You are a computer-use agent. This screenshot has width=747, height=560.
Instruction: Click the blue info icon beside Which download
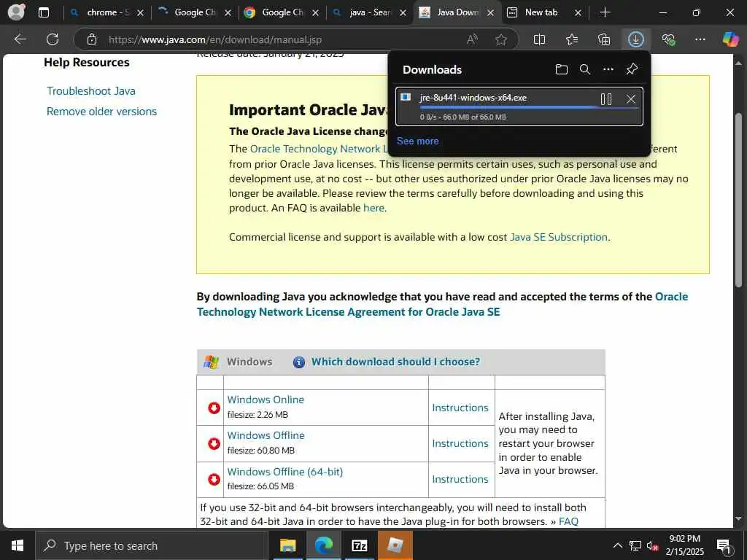[x=298, y=362]
